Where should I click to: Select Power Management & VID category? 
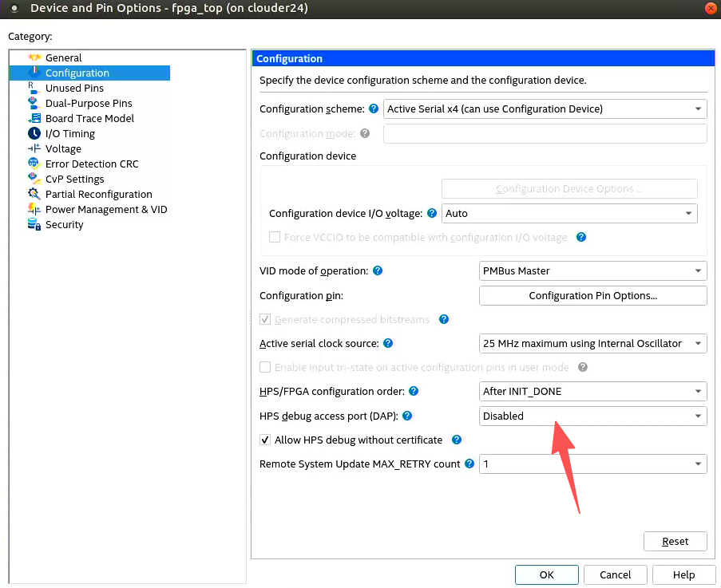(106, 209)
